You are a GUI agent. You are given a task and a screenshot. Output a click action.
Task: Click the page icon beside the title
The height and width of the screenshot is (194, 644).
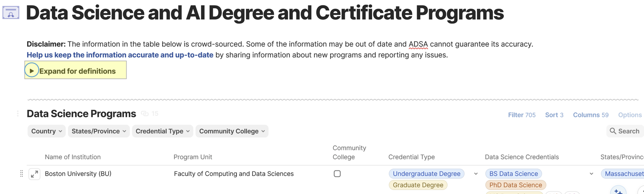click(11, 13)
